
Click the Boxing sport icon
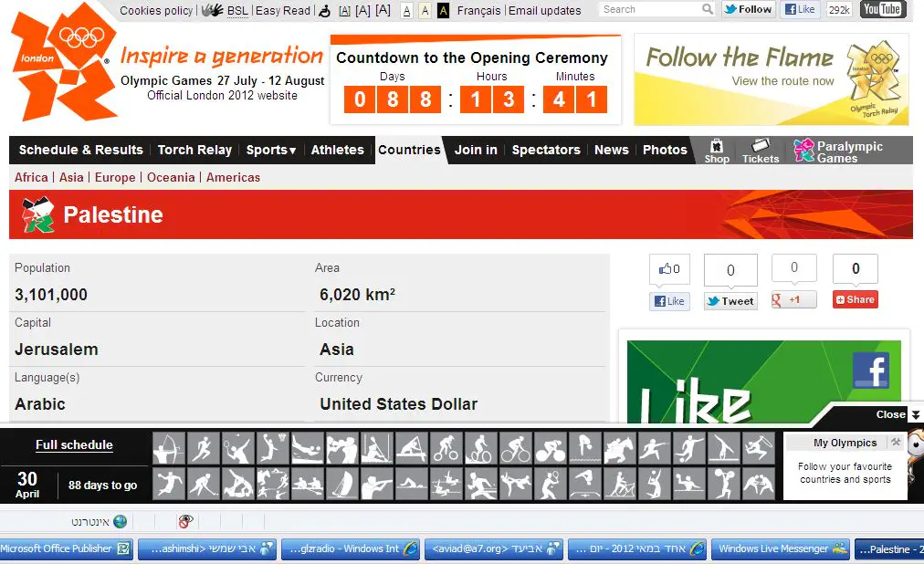[x=341, y=448]
